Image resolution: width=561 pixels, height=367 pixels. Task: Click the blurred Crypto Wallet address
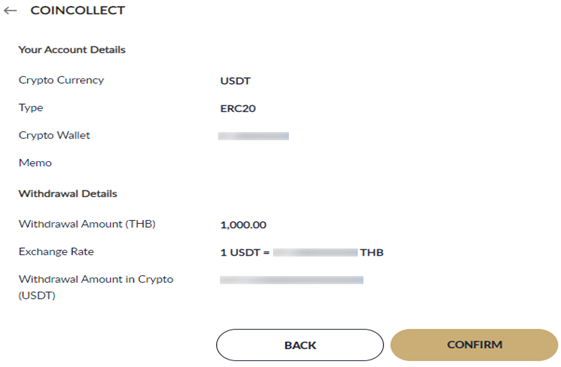pos(253,136)
